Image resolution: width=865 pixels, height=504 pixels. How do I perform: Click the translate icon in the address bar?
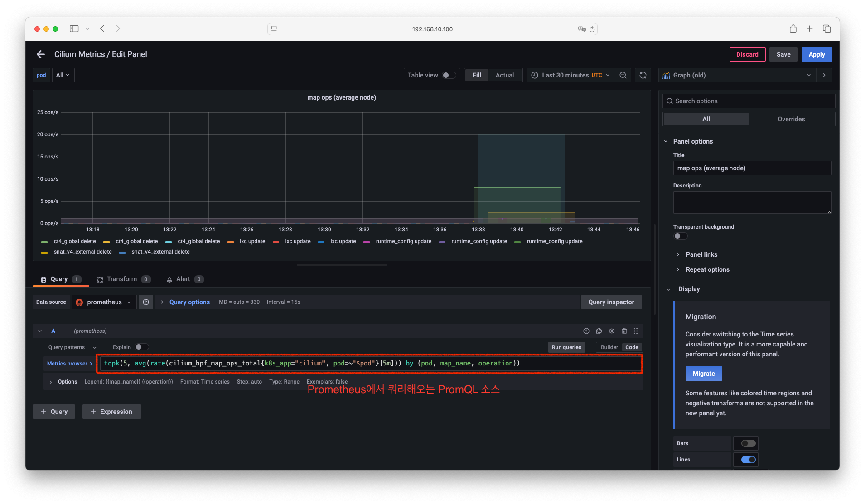click(582, 29)
